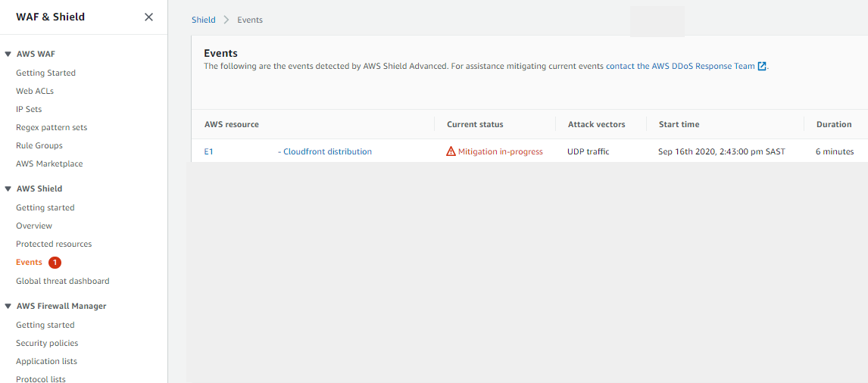Click the Mitigation in-progress status text
The height and width of the screenshot is (383, 868).
[x=501, y=151]
